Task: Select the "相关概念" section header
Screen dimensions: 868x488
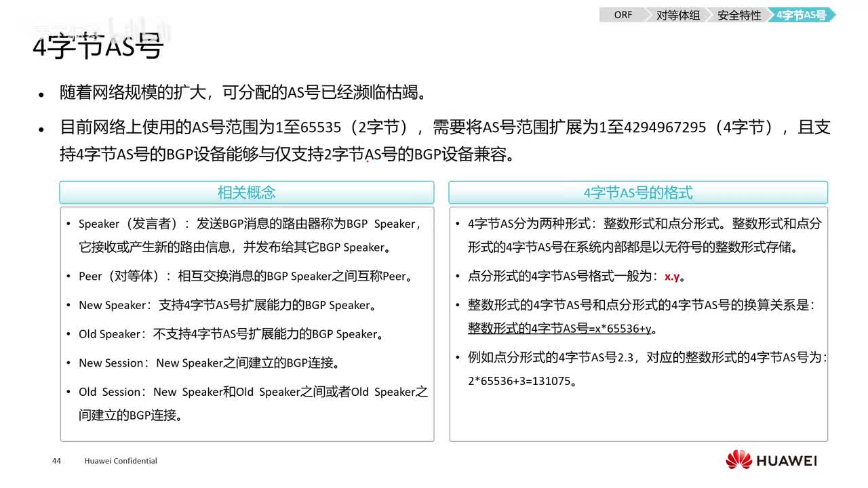Action: click(247, 192)
